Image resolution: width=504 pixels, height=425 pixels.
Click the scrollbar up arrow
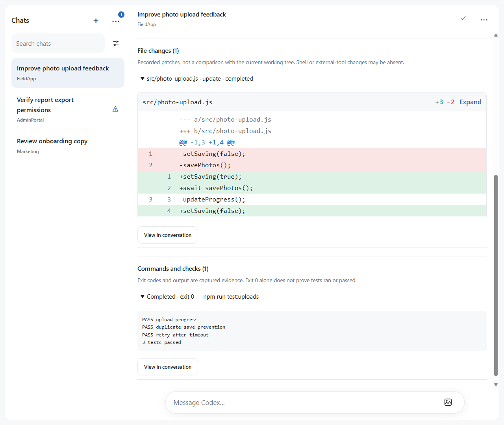pos(496,35)
